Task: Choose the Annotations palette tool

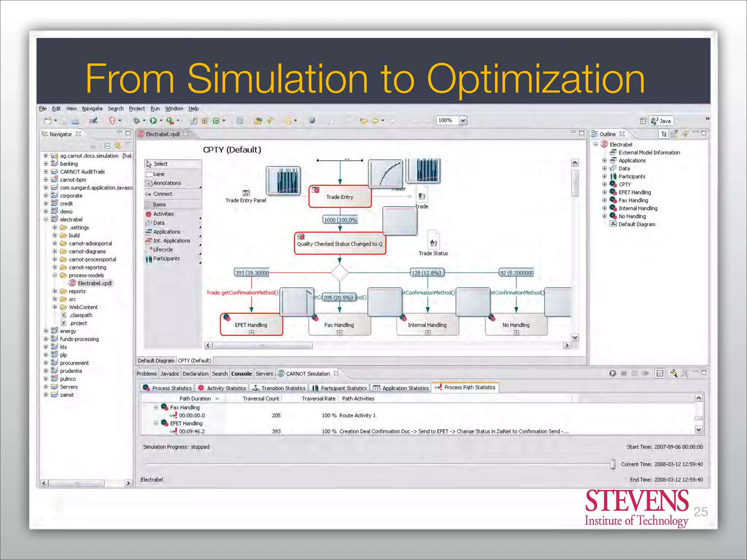Action: 173,183
